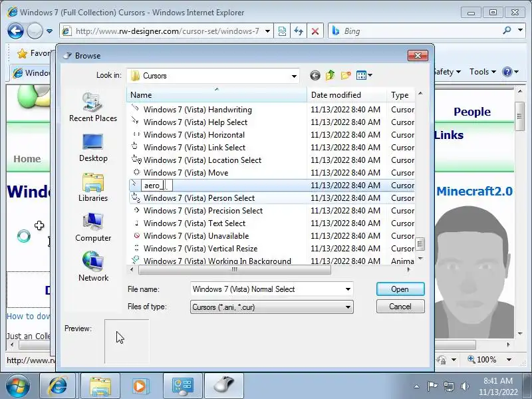Open the Windows Start button
The width and height of the screenshot is (532, 399).
(17, 386)
